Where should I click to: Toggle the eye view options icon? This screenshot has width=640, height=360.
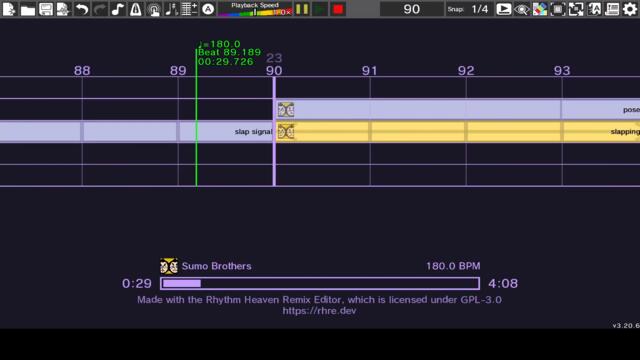click(522, 9)
